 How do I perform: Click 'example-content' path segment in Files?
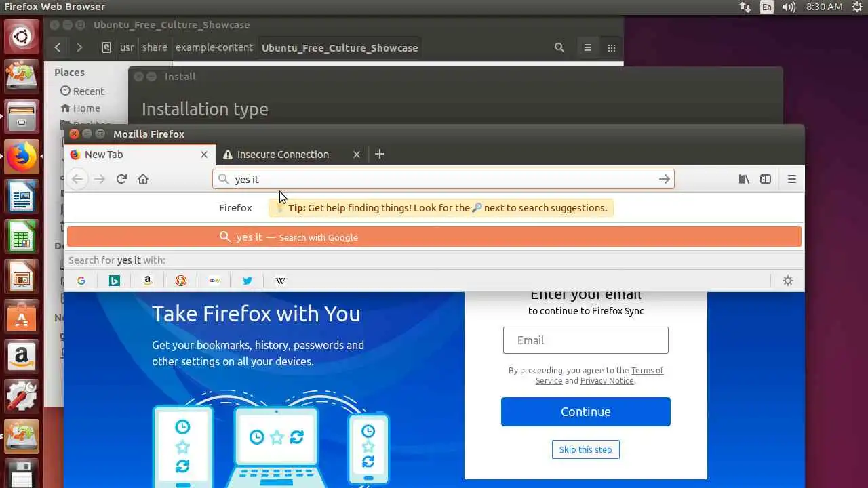pyautogui.click(x=214, y=47)
